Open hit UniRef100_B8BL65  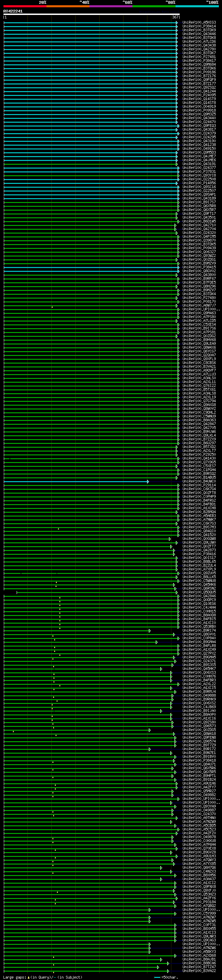[x=199, y=561]
